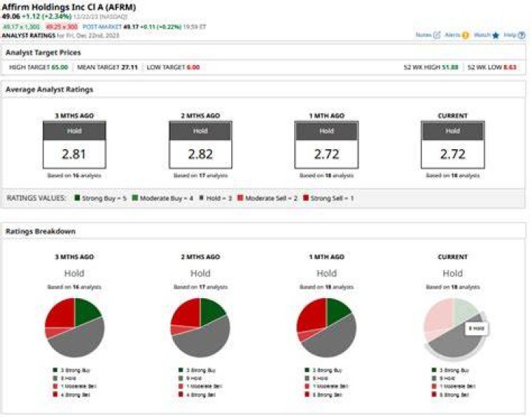Image resolution: width=532 pixels, height=417 pixels.
Task: Toggle 9 Hold entry under 2 Mths Ago pie
Action: (191, 379)
